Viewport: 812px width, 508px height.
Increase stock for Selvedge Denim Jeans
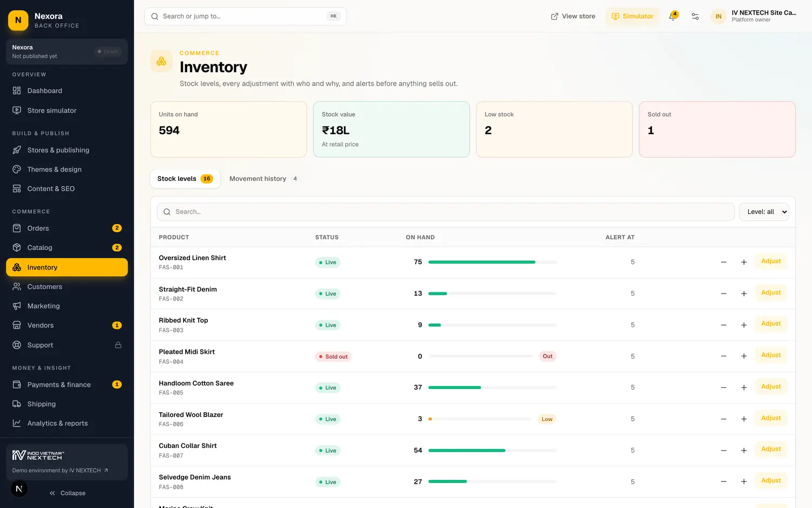[x=744, y=481]
